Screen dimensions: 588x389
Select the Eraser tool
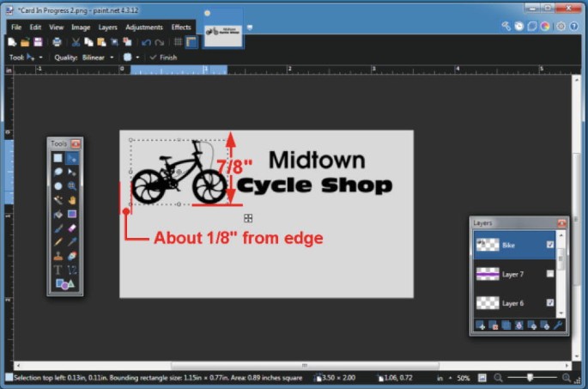[72, 228]
